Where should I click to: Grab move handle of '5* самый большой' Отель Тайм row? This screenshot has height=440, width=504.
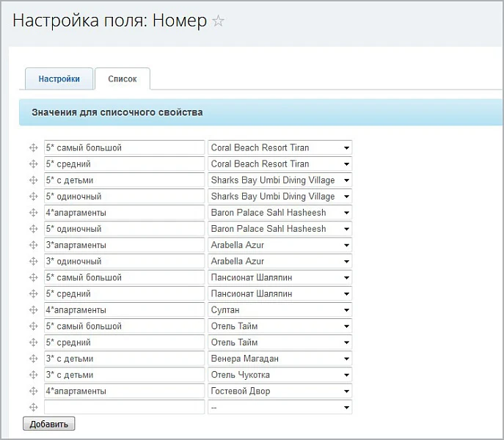[34, 326]
